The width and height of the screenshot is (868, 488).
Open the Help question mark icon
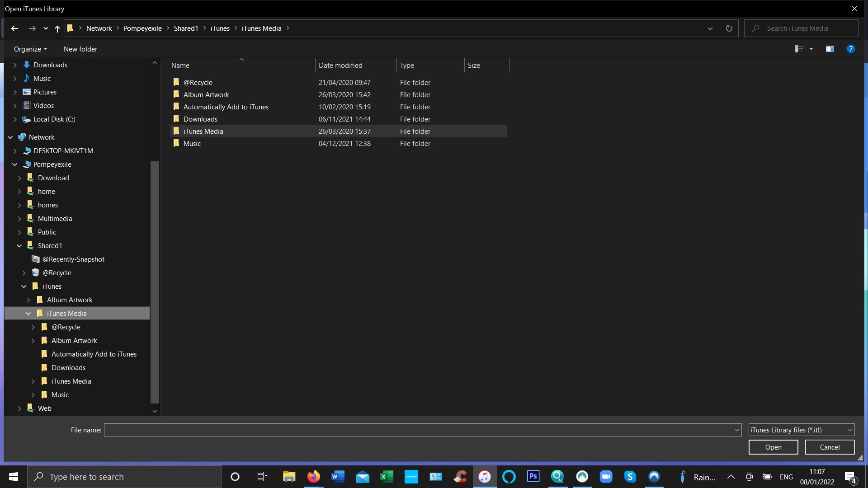tap(850, 49)
